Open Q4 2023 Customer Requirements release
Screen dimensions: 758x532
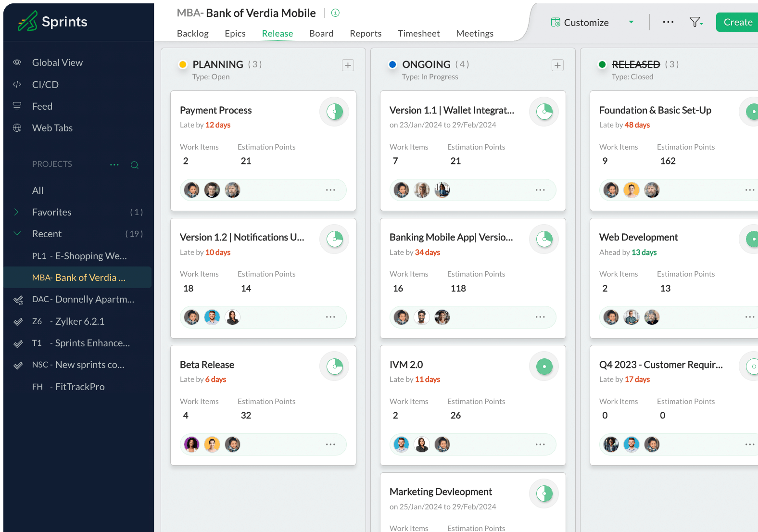click(x=661, y=365)
